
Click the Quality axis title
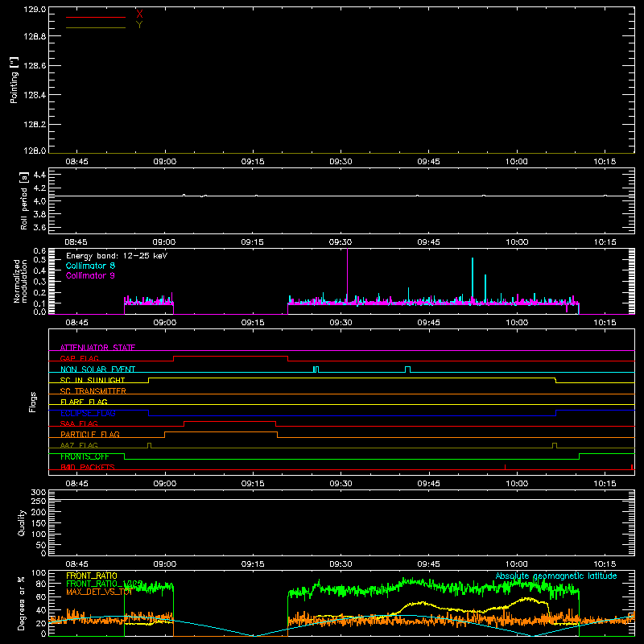point(22,522)
